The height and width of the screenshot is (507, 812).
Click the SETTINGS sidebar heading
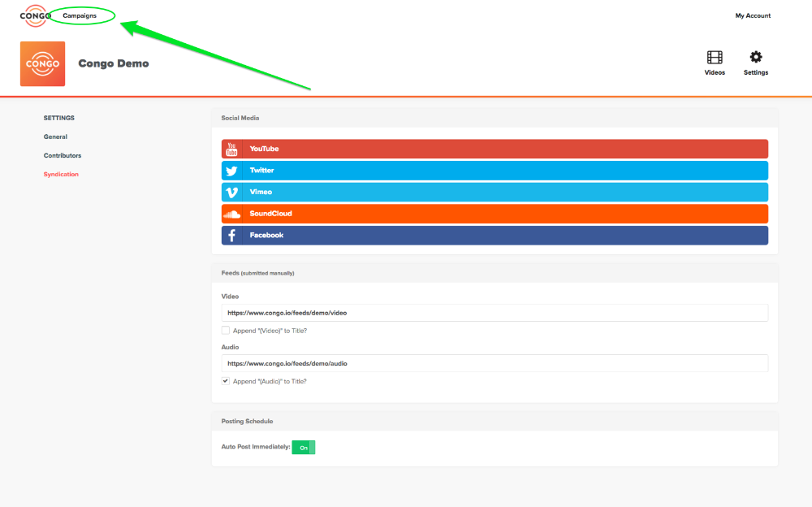pyautogui.click(x=59, y=118)
